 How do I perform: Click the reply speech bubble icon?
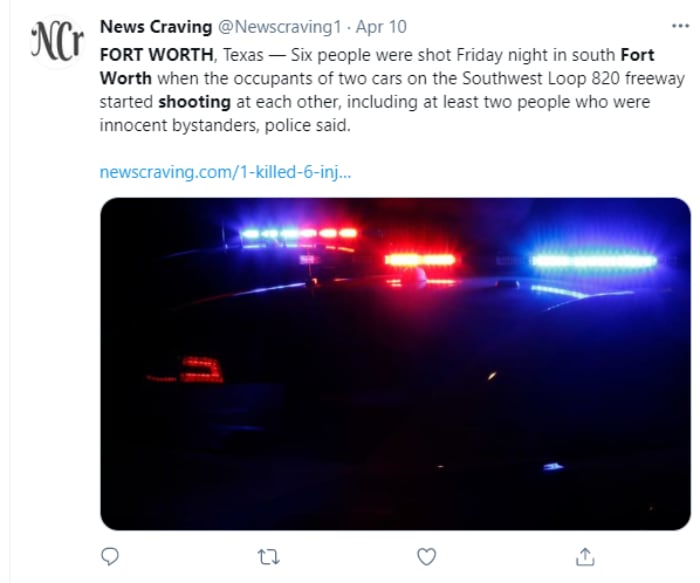(x=111, y=556)
